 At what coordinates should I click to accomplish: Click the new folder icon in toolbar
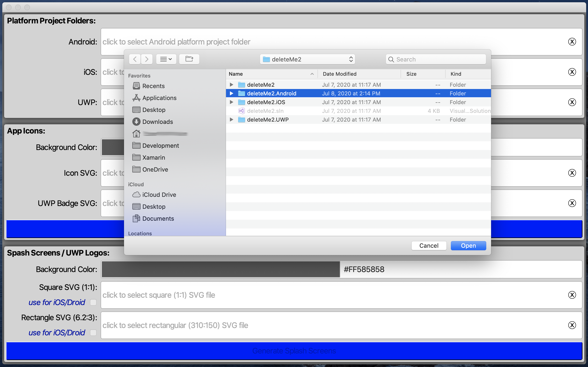(x=189, y=59)
